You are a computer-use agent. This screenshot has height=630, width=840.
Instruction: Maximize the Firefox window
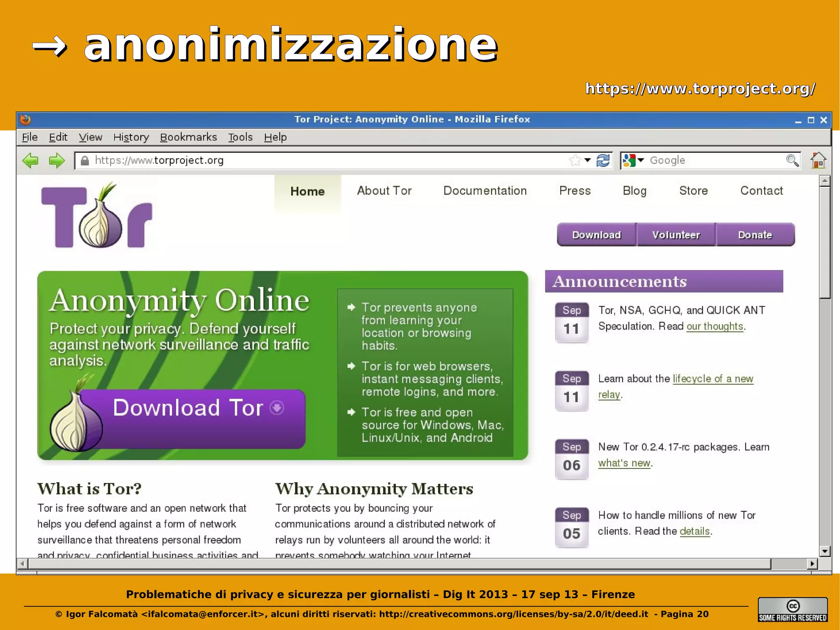811,120
